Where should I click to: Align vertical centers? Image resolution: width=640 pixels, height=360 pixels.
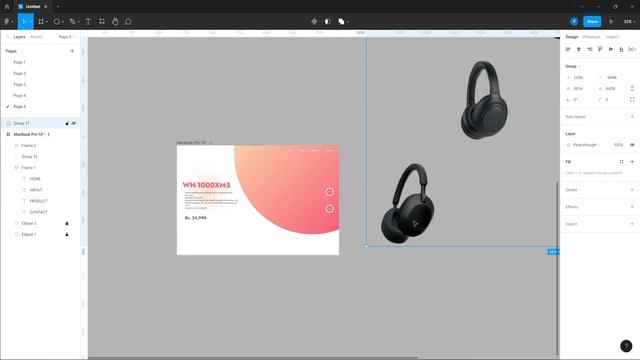click(611, 49)
